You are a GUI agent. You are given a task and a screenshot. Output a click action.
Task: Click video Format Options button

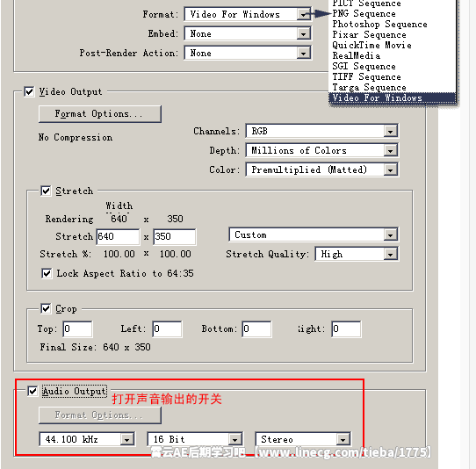click(100, 114)
